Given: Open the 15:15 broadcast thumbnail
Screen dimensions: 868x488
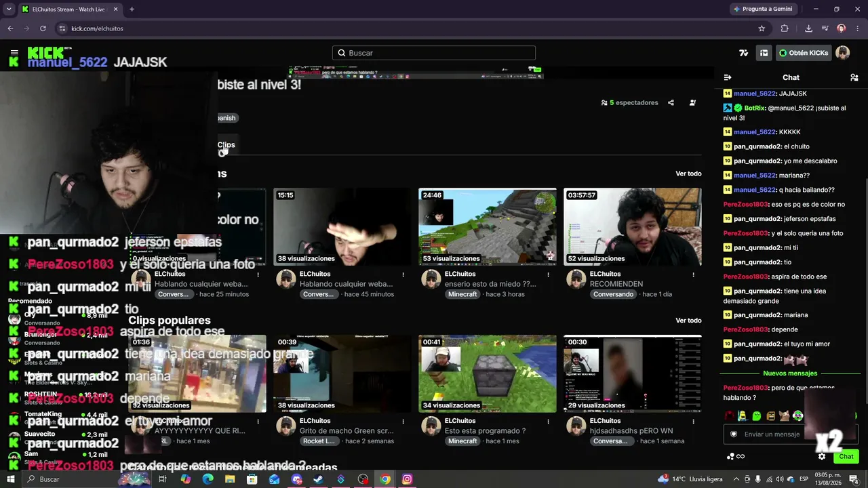Looking at the screenshot, I should click(x=342, y=227).
